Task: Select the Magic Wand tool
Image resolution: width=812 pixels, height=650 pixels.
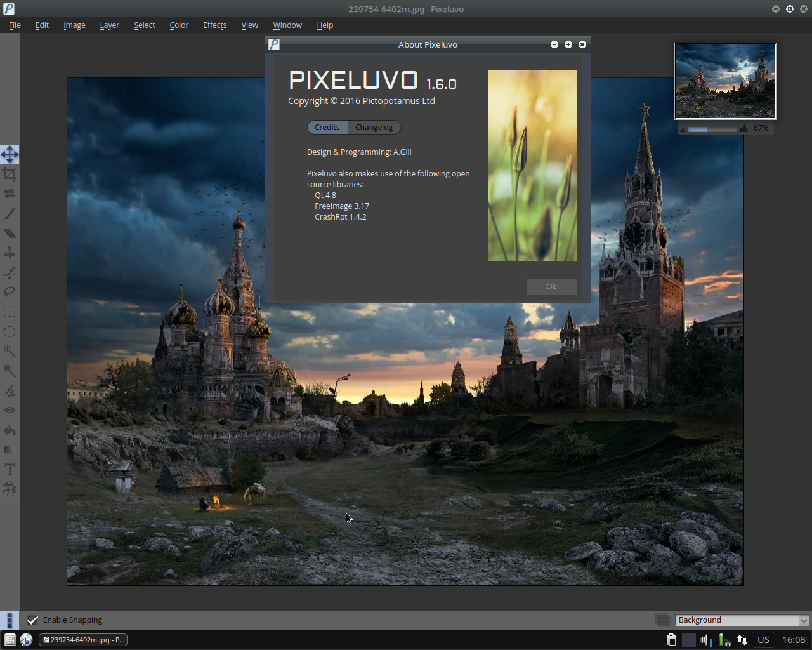Action: coord(10,351)
